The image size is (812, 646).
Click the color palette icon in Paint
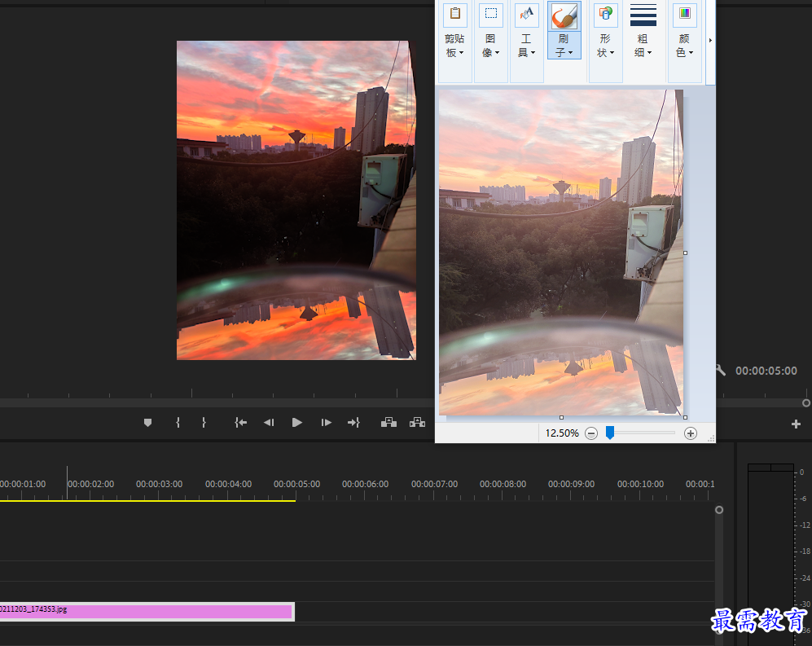point(685,14)
